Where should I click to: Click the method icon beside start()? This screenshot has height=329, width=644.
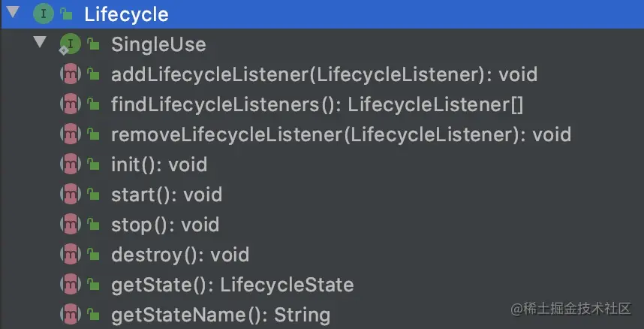pos(70,195)
